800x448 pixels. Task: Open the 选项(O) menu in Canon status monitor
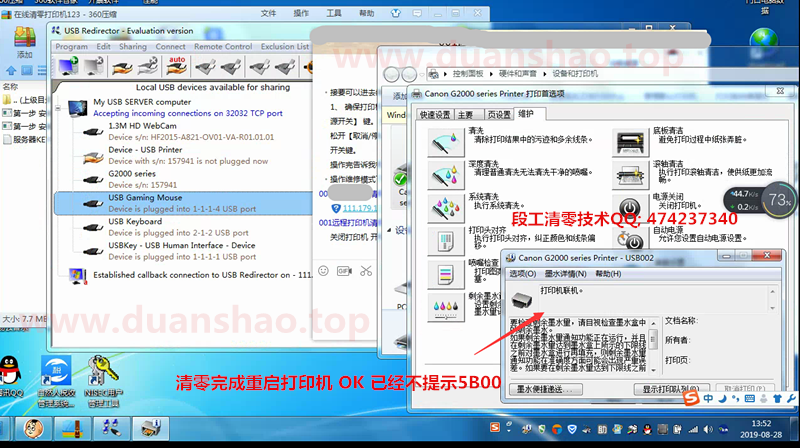[x=522, y=274]
